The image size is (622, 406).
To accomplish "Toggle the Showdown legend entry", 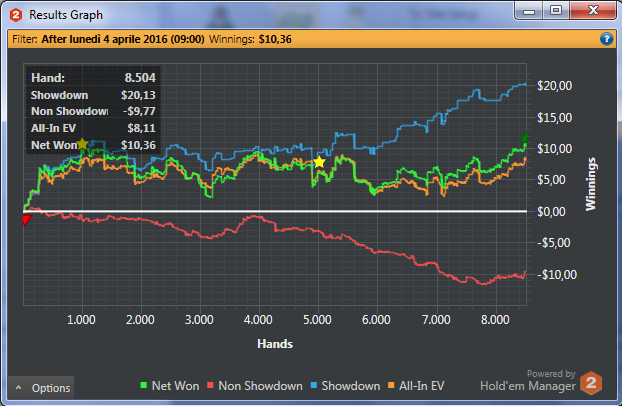I will click(345, 385).
